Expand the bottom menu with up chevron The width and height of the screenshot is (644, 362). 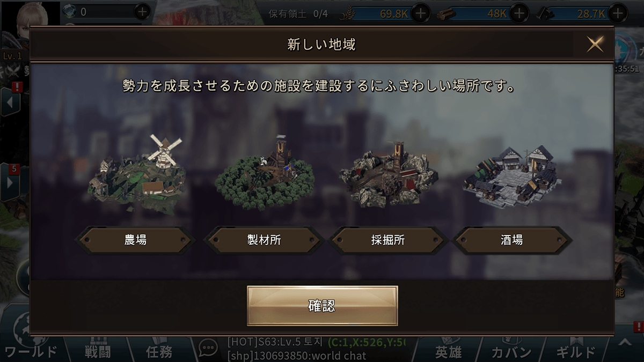click(624, 343)
